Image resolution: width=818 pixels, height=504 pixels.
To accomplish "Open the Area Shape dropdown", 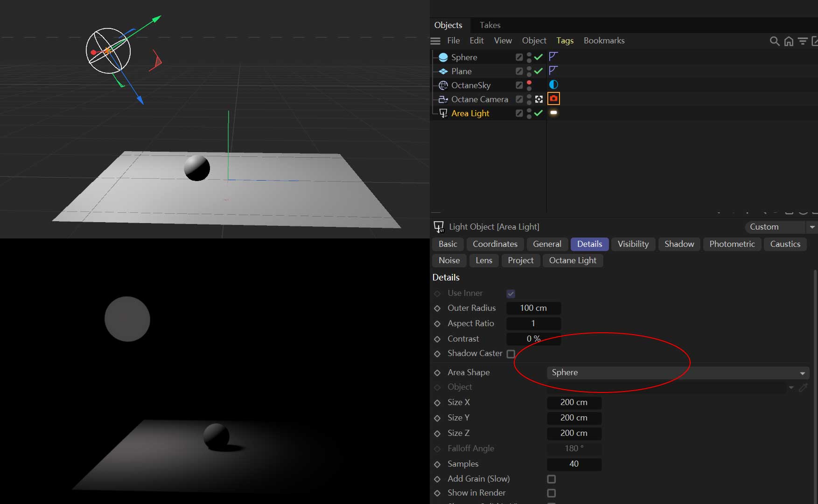I will [x=678, y=373].
